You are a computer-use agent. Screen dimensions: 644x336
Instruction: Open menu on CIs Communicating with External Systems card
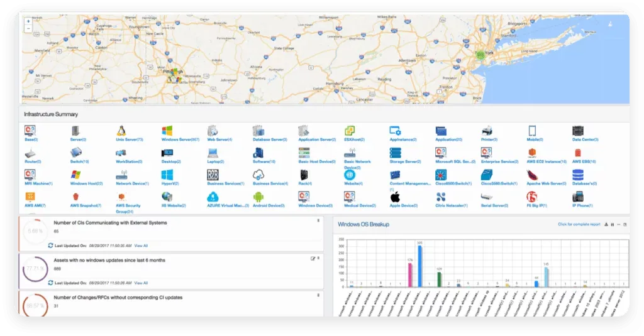[x=318, y=220]
